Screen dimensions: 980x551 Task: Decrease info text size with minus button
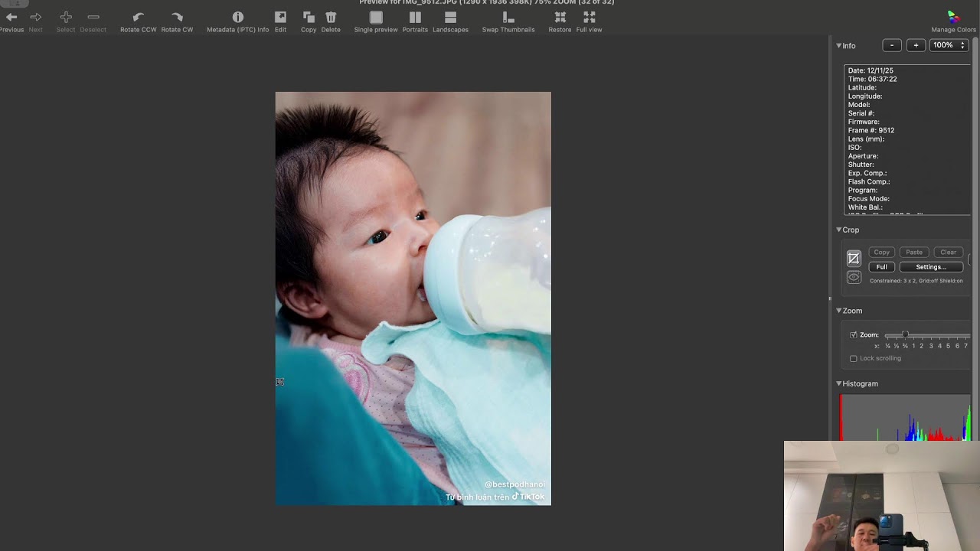click(892, 45)
